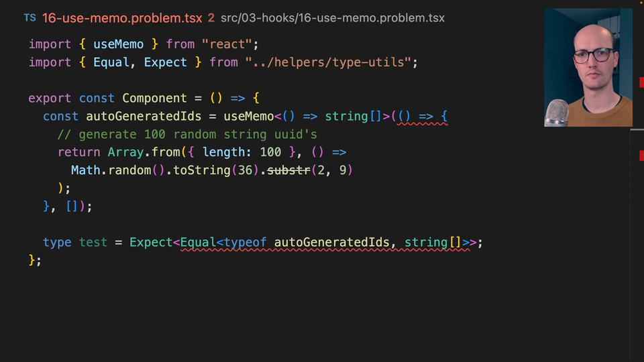Image resolution: width=644 pixels, height=362 pixels.
Task: Click the deprecated substr method call
Action: (289, 170)
